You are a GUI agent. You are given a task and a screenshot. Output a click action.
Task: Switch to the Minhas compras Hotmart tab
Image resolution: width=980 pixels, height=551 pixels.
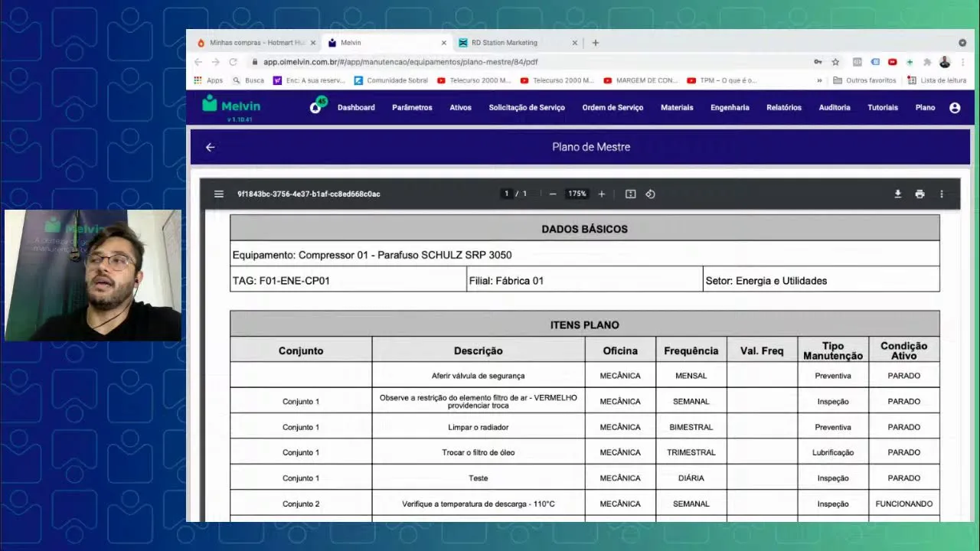coord(256,43)
